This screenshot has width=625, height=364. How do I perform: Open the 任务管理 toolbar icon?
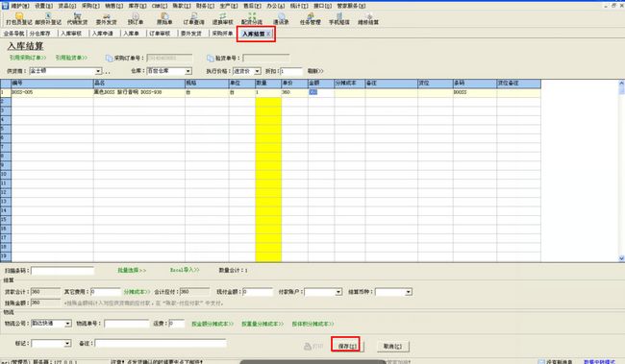point(311,18)
